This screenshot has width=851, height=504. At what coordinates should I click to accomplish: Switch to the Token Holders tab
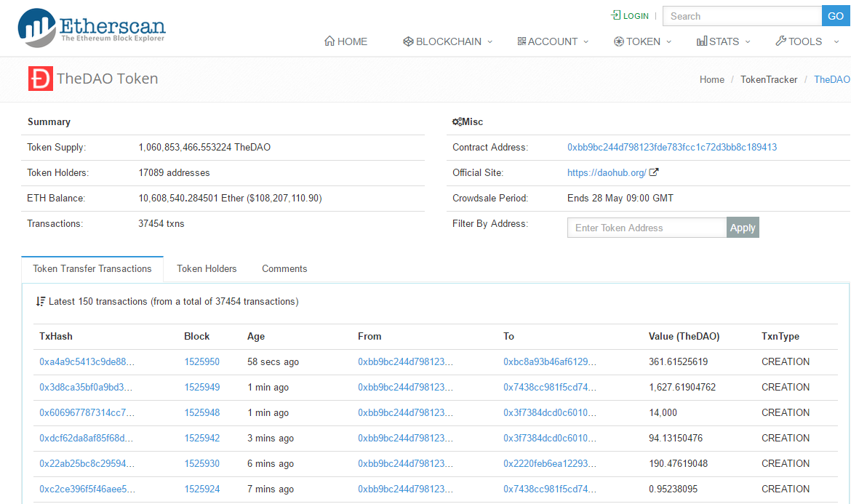[207, 269]
